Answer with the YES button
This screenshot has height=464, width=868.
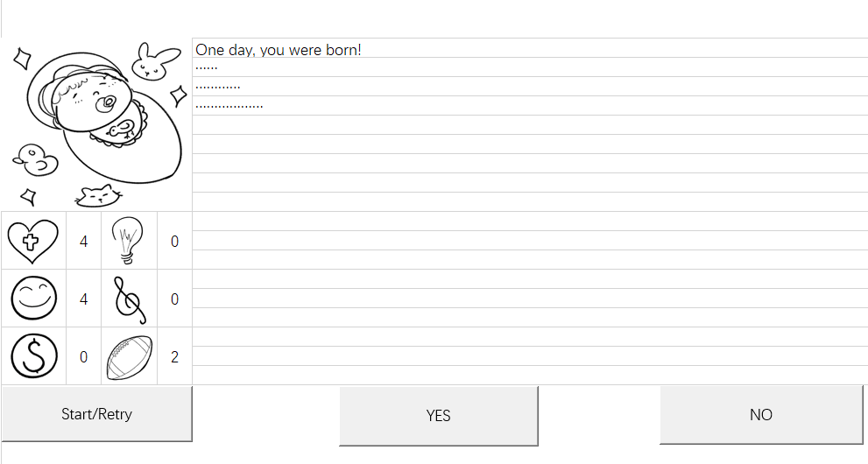coord(439,415)
